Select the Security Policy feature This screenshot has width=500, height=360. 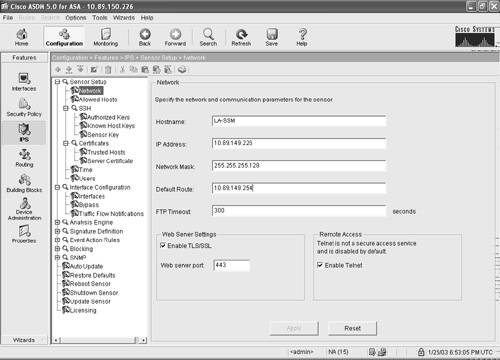(x=24, y=107)
